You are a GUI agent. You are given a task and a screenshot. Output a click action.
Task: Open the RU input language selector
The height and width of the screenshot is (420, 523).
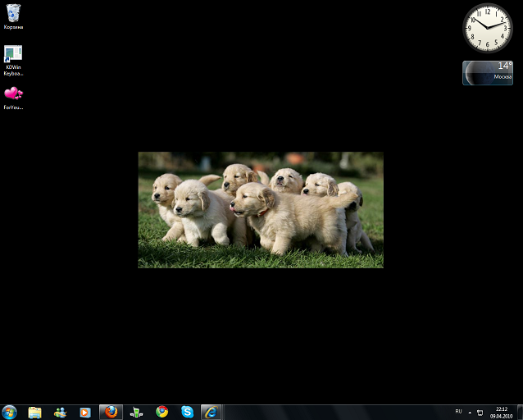click(x=458, y=411)
